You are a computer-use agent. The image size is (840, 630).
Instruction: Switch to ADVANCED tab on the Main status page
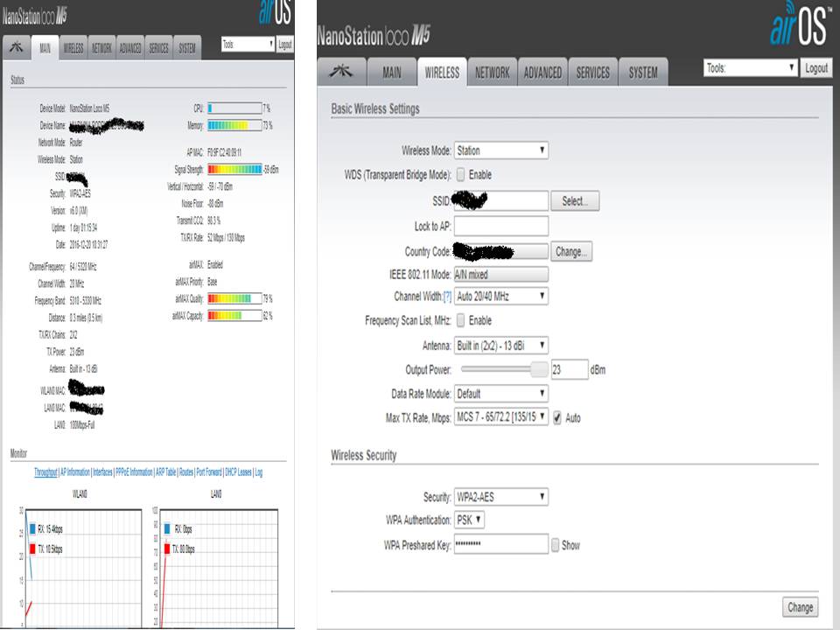click(x=130, y=48)
